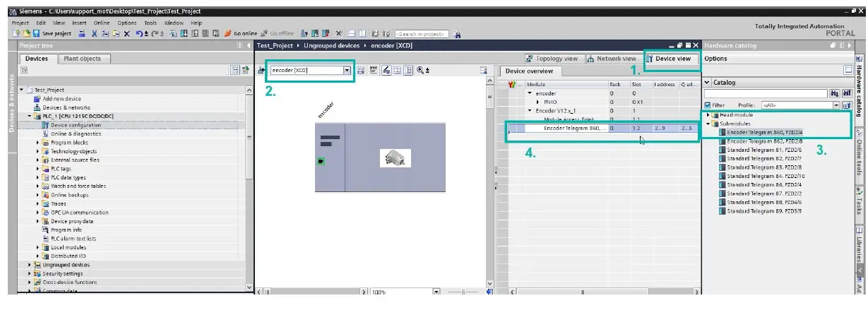Expand Ungrouped devices in project tree

(x=30, y=265)
